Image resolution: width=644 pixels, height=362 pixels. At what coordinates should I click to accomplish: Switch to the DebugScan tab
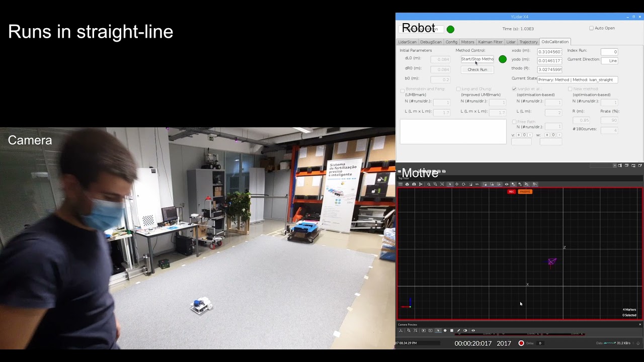click(x=431, y=42)
